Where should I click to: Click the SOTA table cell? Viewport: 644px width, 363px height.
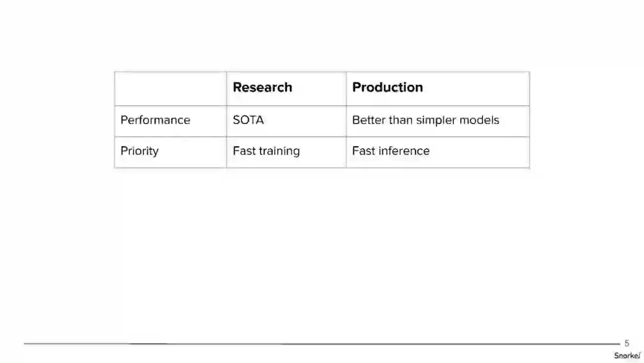point(248,120)
